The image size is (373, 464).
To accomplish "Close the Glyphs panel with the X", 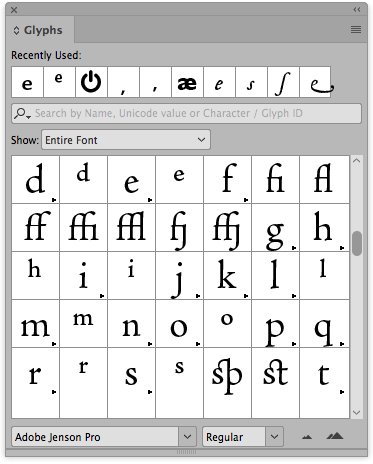I will pyautogui.click(x=14, y=10).
